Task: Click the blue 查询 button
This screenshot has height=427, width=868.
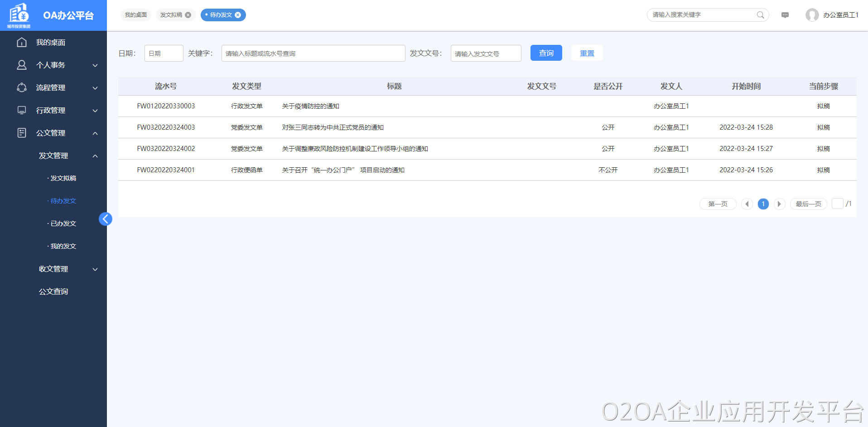Action: 546,53
